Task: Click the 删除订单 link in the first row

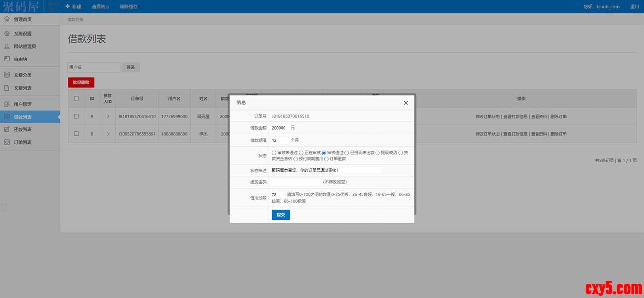Action: click(558, 117)
